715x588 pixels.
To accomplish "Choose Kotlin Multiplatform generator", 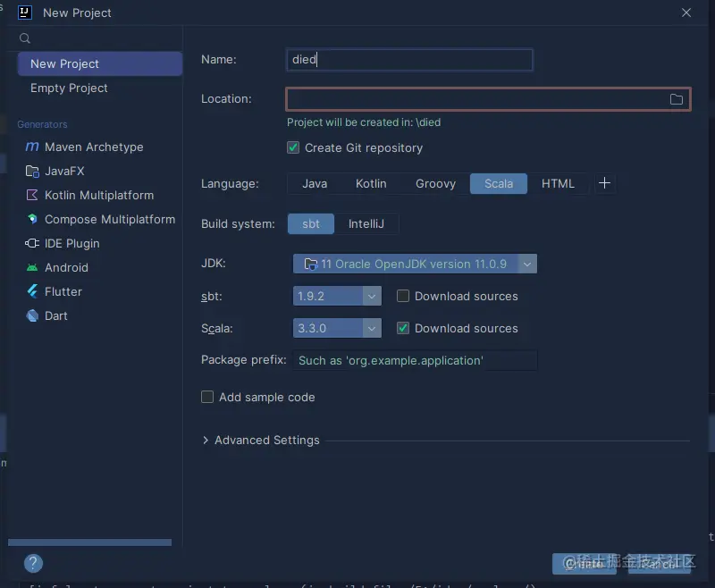I will 99,195.
